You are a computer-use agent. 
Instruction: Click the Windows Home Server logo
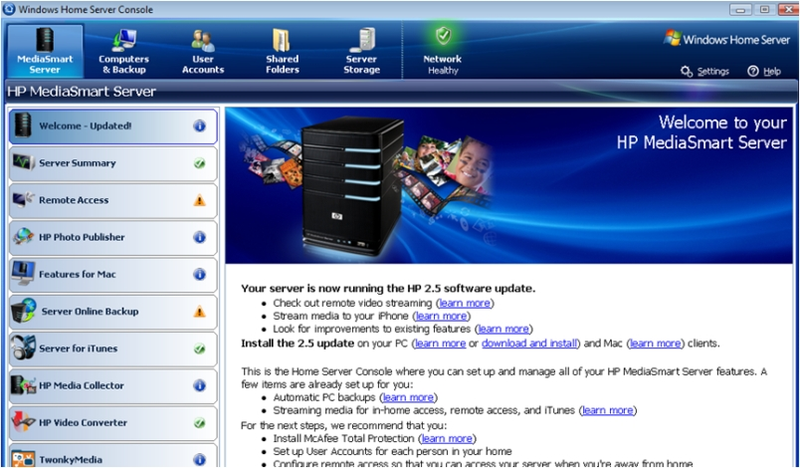click(727, 39)
